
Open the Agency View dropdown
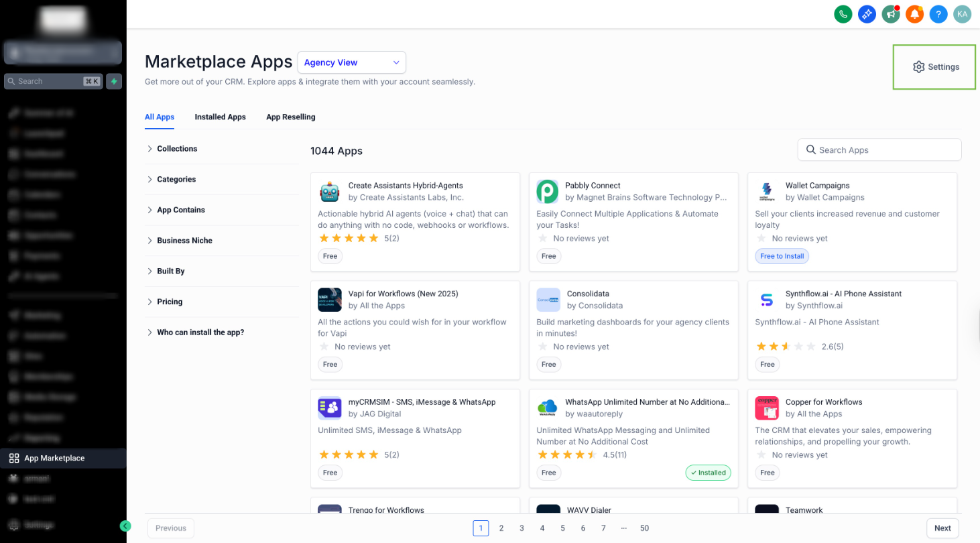pyautogui.click(x=352, y=62)
